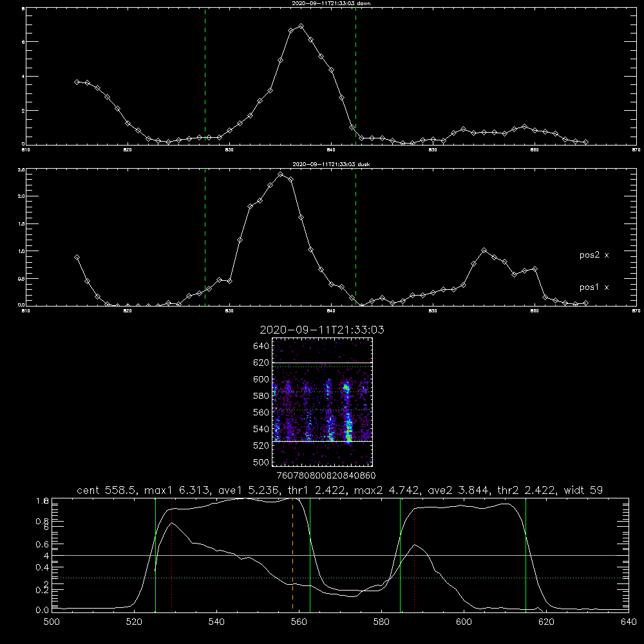This screenshot has width=644, height=644.
Task: Click the '0.0' y-axis label of bottom plot
Action: click(x=43, y=611)
